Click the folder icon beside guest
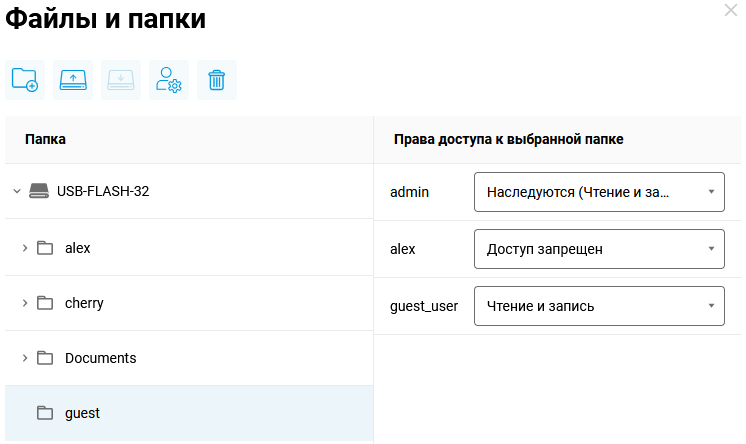This screenshot has width=746, height=444. (x=45, y=413)
